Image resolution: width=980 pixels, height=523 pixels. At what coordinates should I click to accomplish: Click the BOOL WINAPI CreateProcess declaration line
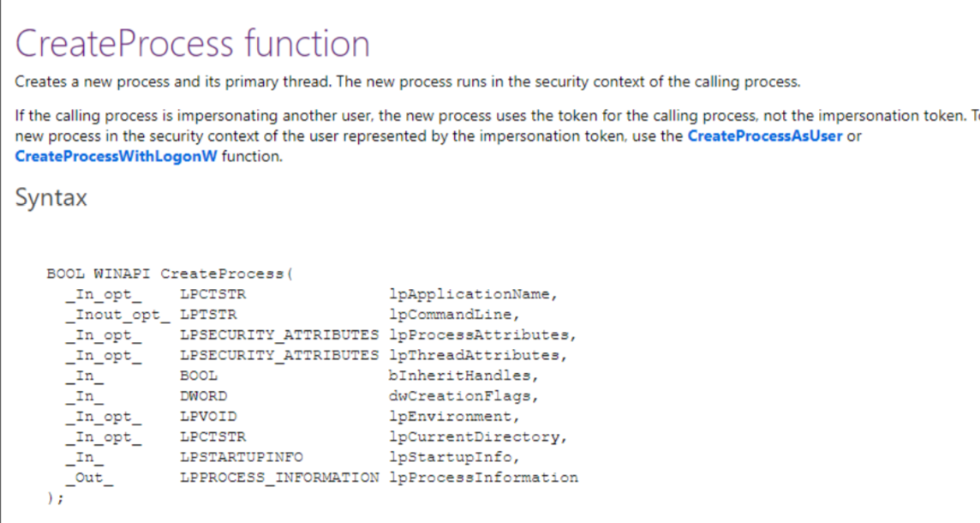170,274
